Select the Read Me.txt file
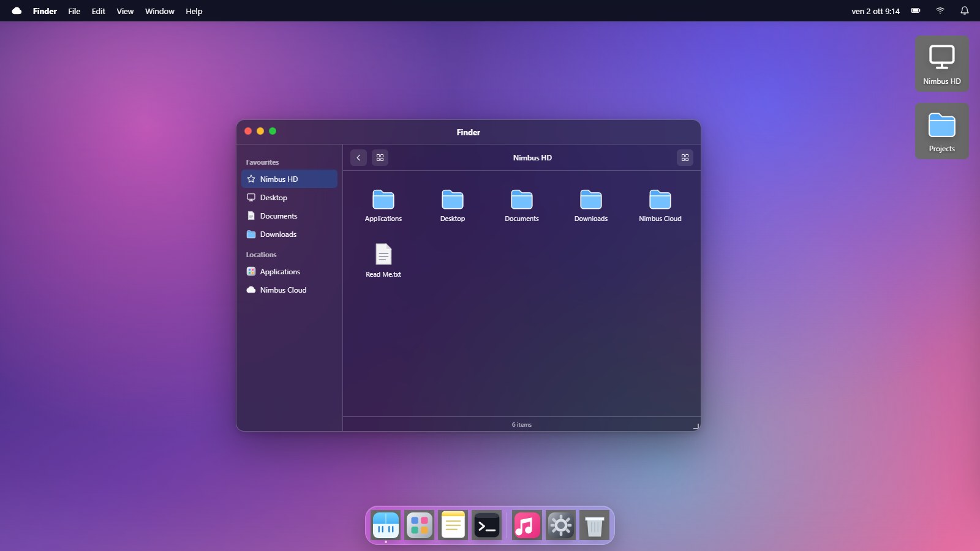980x551 pixels. (x=383, y=261)
